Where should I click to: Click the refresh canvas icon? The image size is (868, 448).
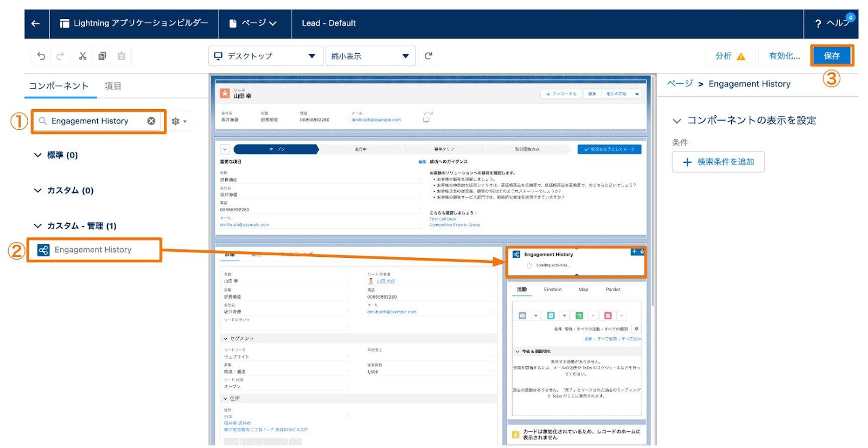(428, 56)
